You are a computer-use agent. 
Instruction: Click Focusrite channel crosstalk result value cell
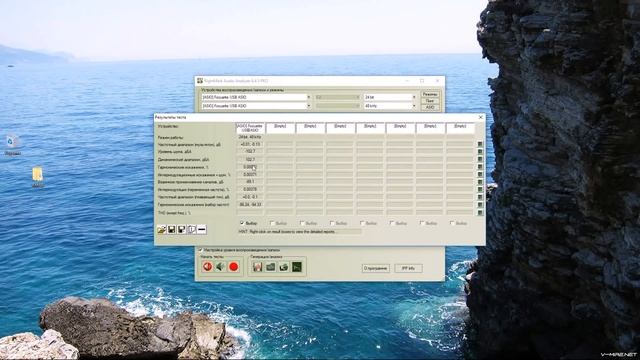pos(250,182)
